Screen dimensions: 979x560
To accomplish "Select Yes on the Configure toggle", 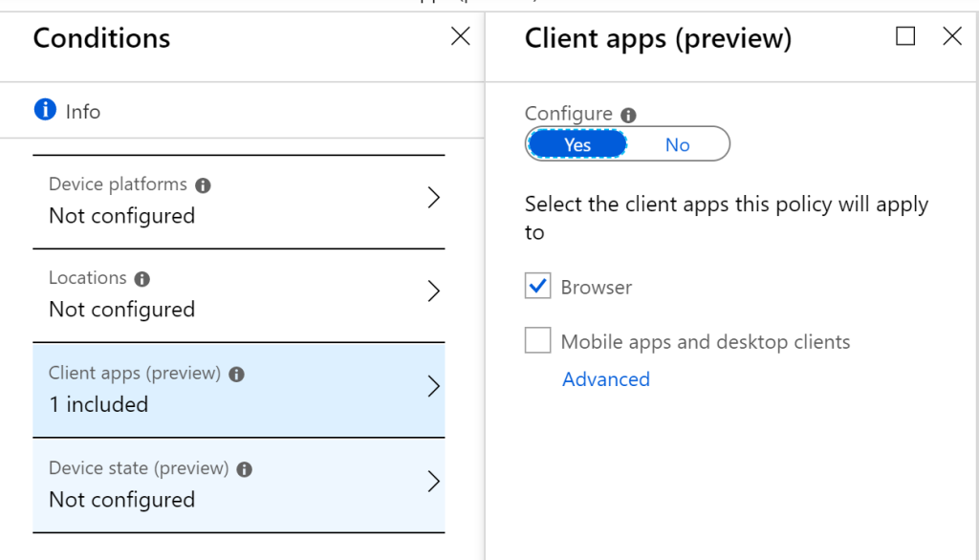I will point(577,145).
